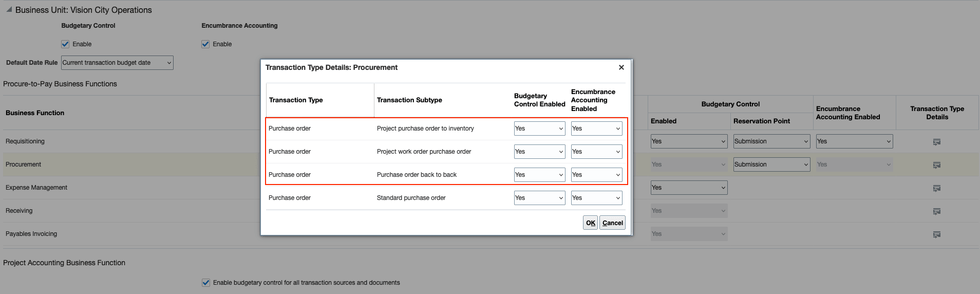This screenshot has height=294, width=980.
Task: Click the OK button
Action: coord(590,223)
